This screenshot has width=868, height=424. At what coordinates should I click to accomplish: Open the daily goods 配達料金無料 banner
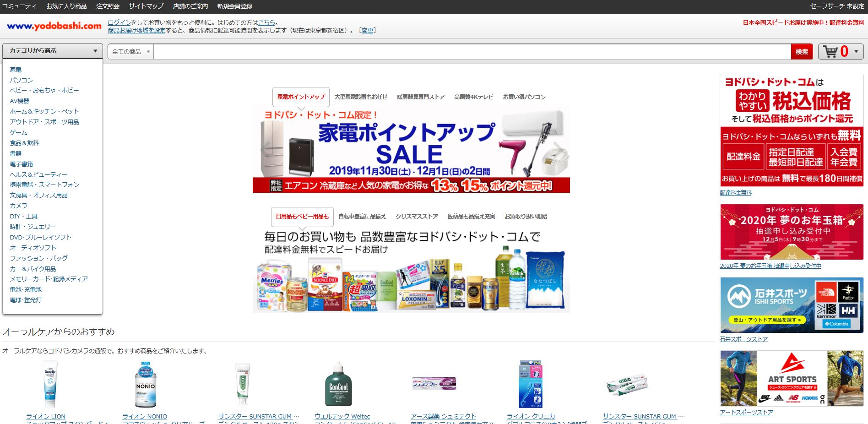point(411,270)
